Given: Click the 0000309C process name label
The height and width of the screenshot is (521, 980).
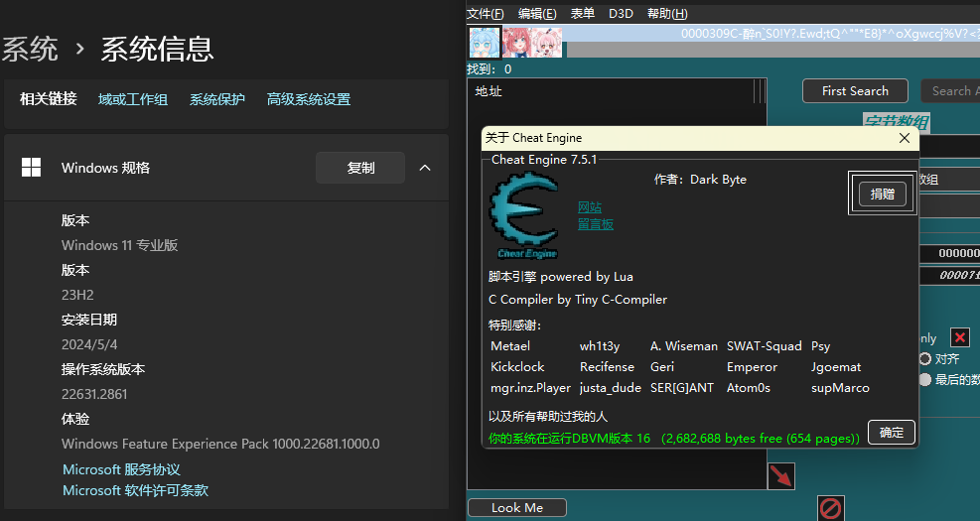Looking at the screenshot, I should 830,34.
